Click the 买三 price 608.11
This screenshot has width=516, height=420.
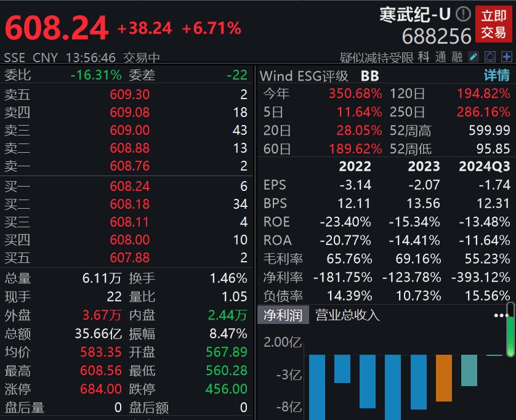click(x=129, y=222)
